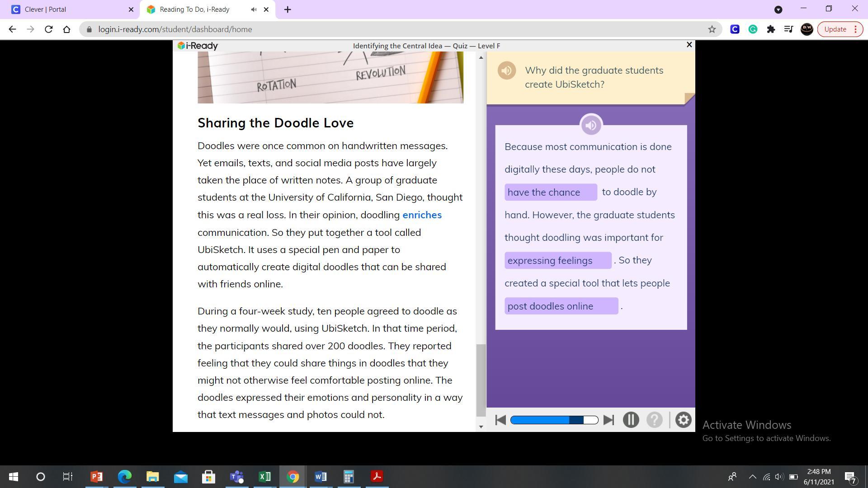Go to previous question with back arrow

(500, 420)
